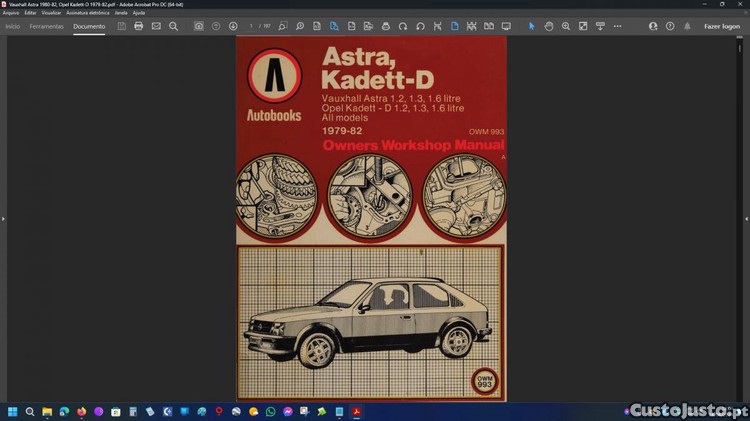Image resolution: width=750 pixels, height=421 pixels.
Task: Send file by email envelope icon
Action: click(156, 26)
